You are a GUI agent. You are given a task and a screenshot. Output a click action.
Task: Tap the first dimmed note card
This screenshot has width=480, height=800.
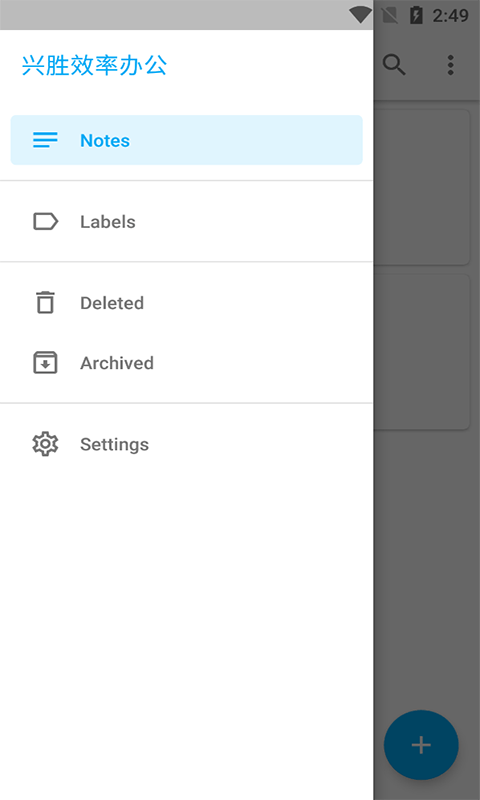tap(421, 187)
